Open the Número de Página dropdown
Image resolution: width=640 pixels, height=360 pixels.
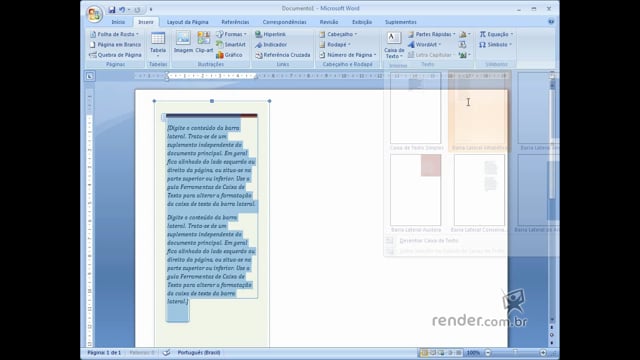tap(348, 55)
